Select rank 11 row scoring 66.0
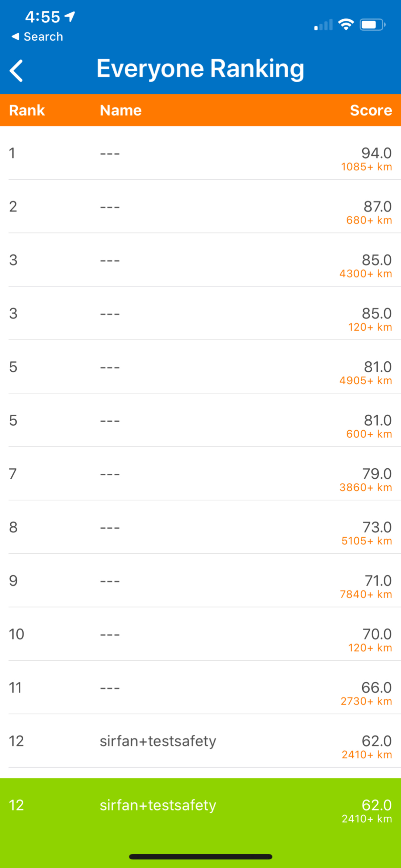The image size is (401, 868). click(200, 687)
